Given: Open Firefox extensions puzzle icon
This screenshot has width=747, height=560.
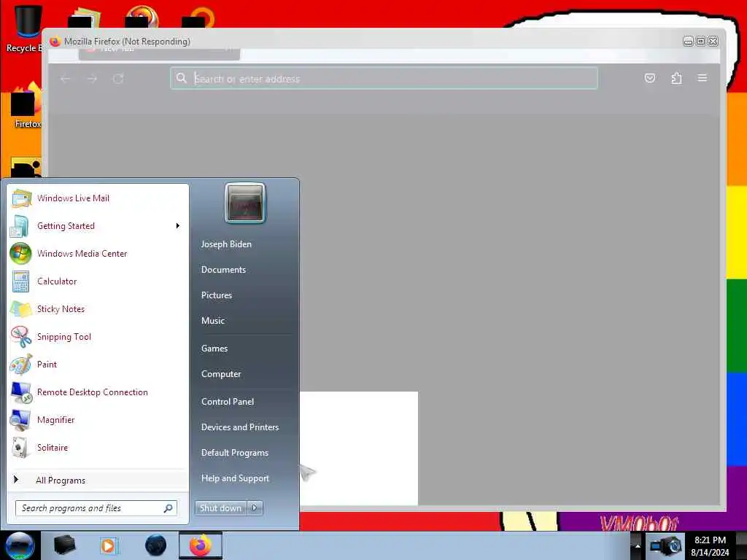Looking at the screenshot, I should tap(676, 78).
